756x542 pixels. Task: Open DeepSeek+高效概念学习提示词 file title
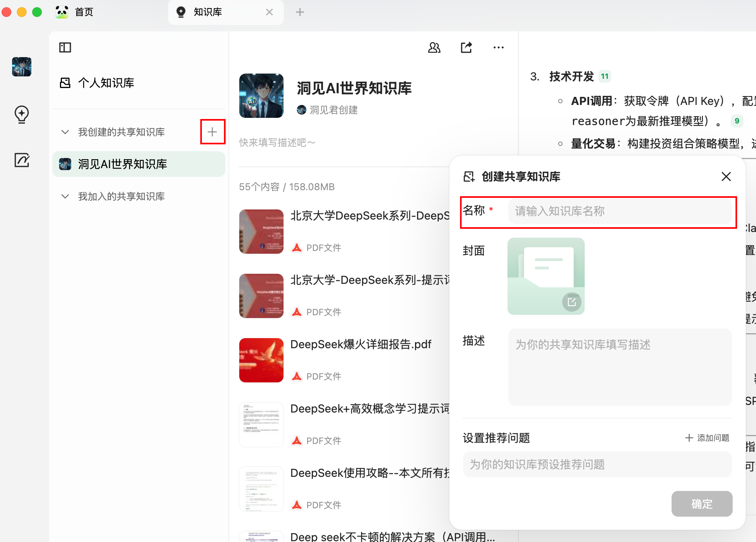tap(370, 409)
